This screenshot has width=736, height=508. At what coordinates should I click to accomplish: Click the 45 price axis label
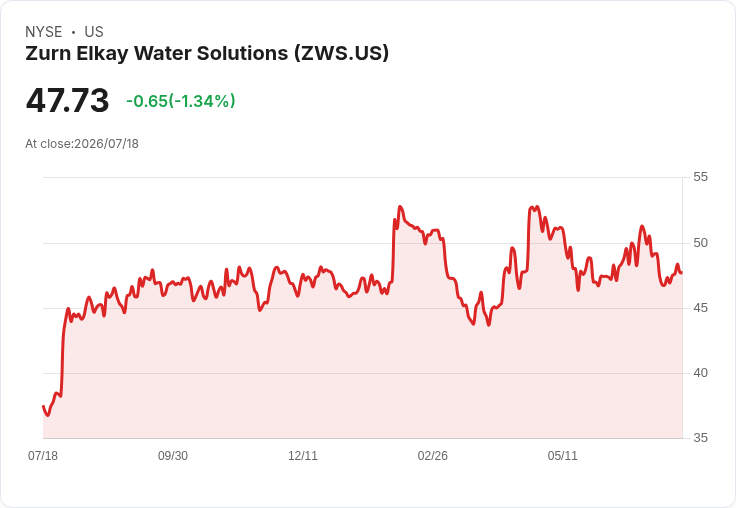(700, 308)
